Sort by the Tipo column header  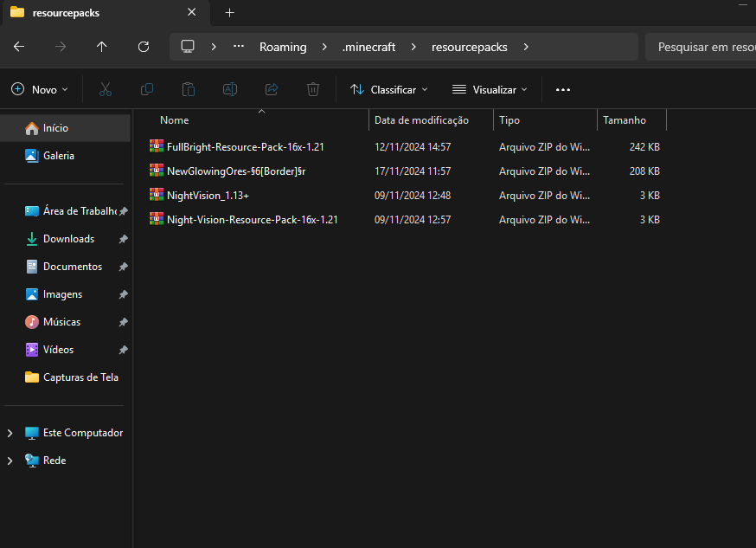click(545, 120)
